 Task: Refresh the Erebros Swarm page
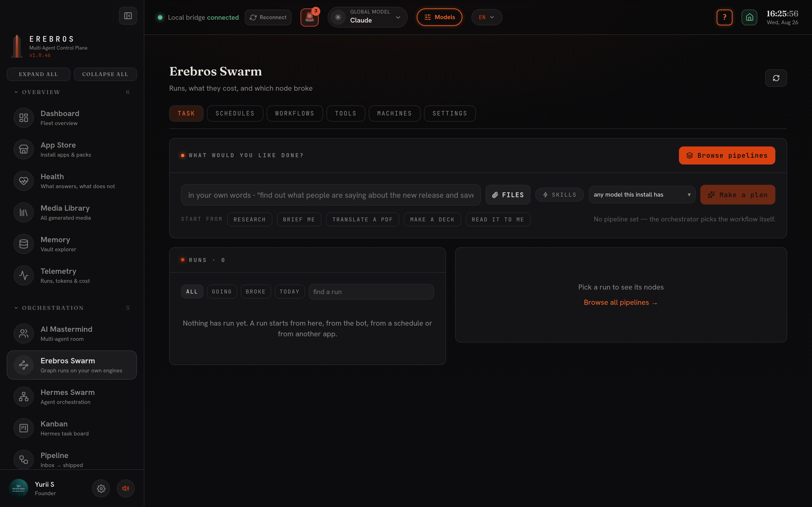tap(776, 78)
